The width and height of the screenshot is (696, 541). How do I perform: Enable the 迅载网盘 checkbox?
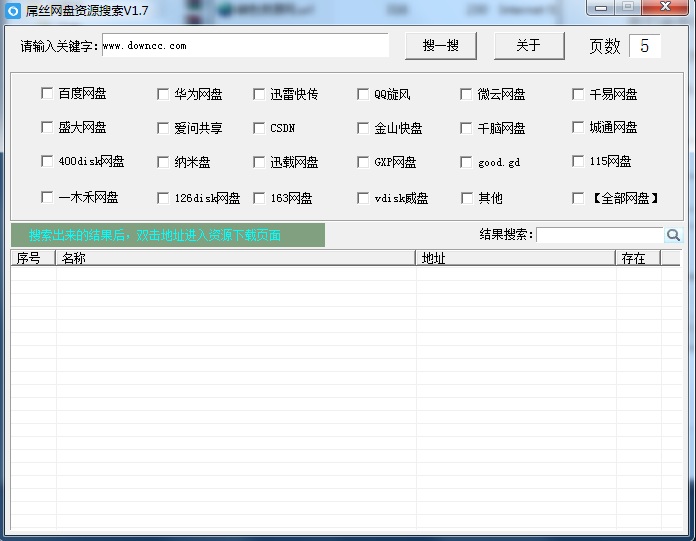pos(259,162)
